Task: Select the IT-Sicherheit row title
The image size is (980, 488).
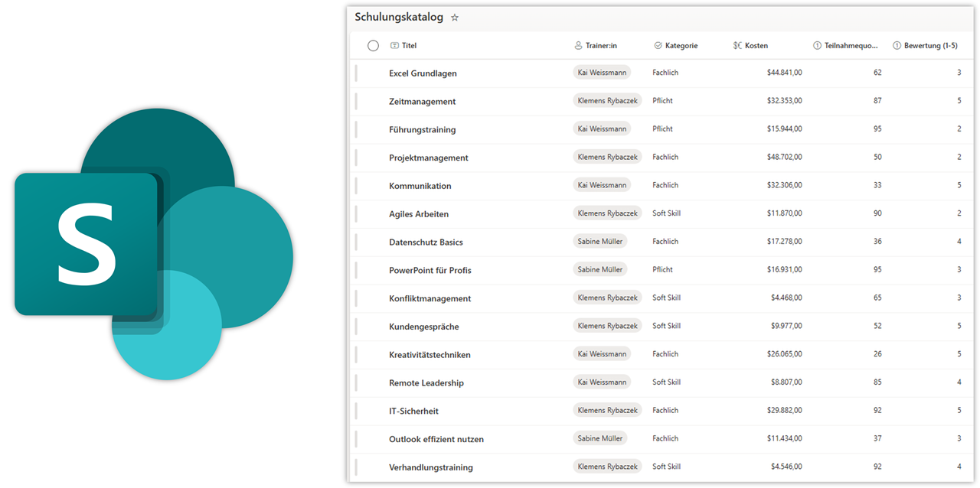Action: 413,412
